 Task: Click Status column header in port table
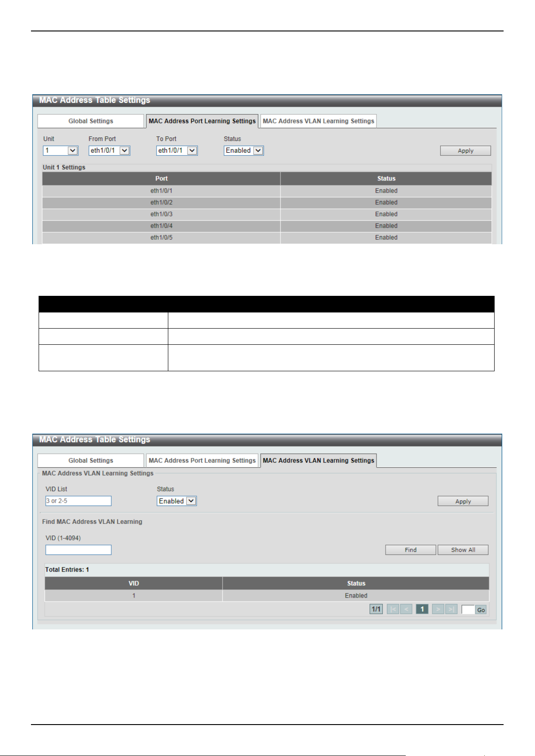tap(386, 179)
